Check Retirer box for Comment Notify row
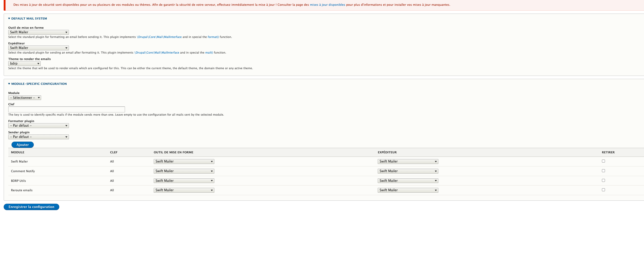This screenshot has height=263, width=644. tap(603, 171)
